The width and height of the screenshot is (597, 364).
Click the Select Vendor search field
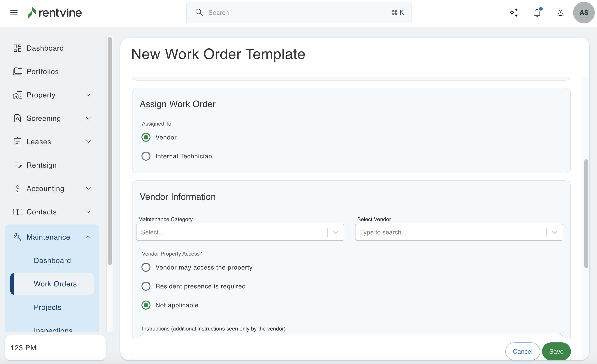pos(451,232)
